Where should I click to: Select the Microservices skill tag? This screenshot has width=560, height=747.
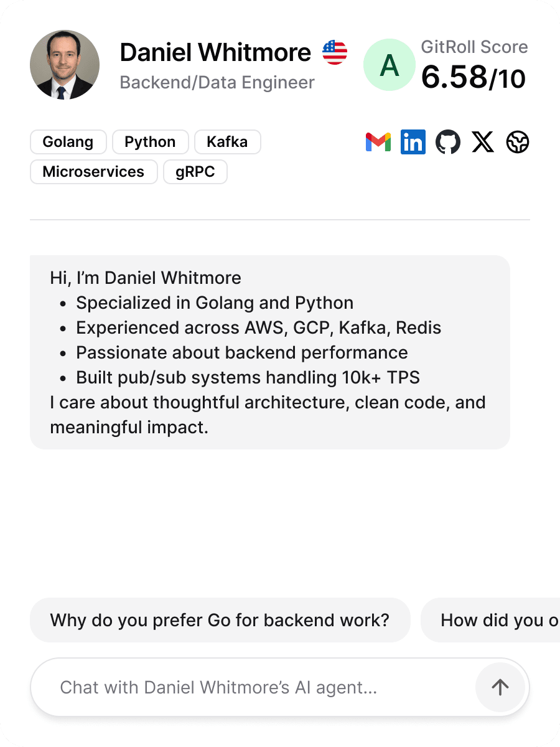coord(93,172)
